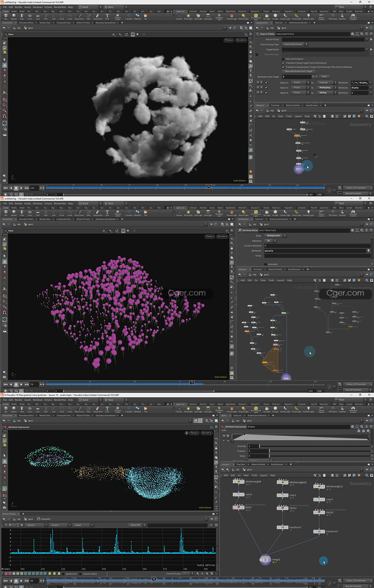Select the Line shelf tool in bottom window
The image size is (374, 588).
(54, 409)
